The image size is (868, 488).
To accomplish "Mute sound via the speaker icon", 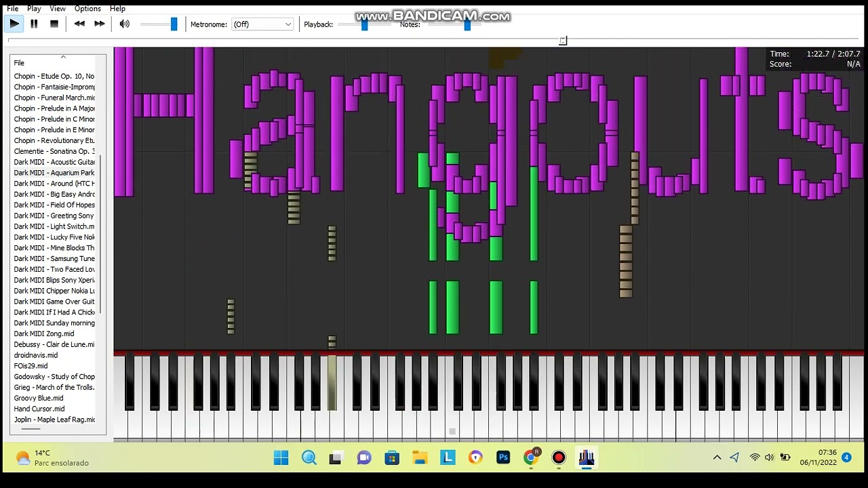I will pos(125,24).
